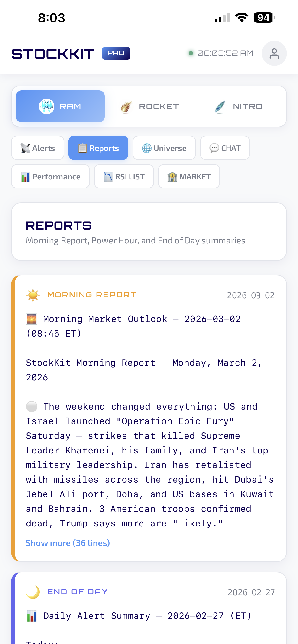Open the Reports filter button
298x644 pixels.
[x=98, y=148]
